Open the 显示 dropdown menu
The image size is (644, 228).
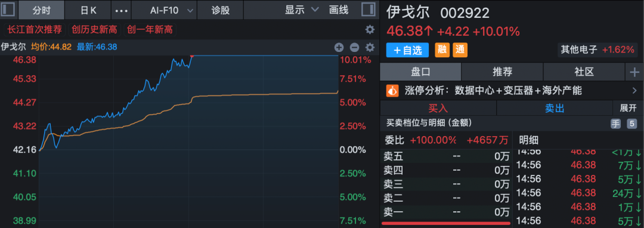(302, 10)
